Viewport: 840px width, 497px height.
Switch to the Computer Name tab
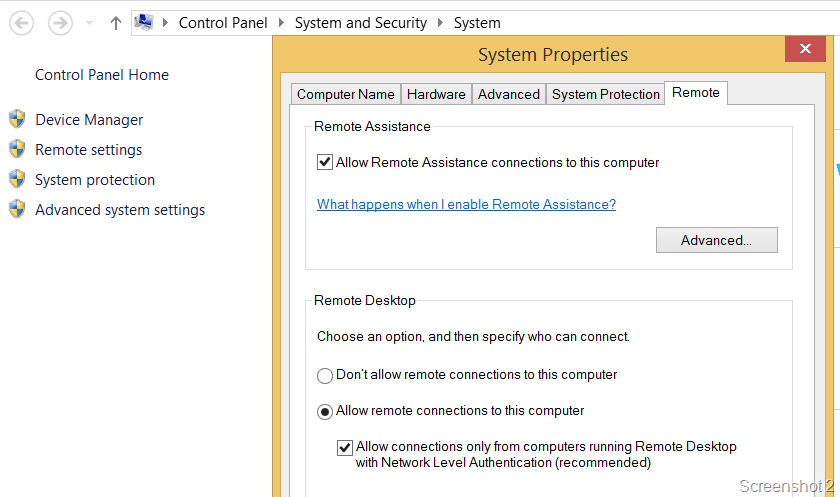point(346,94)
